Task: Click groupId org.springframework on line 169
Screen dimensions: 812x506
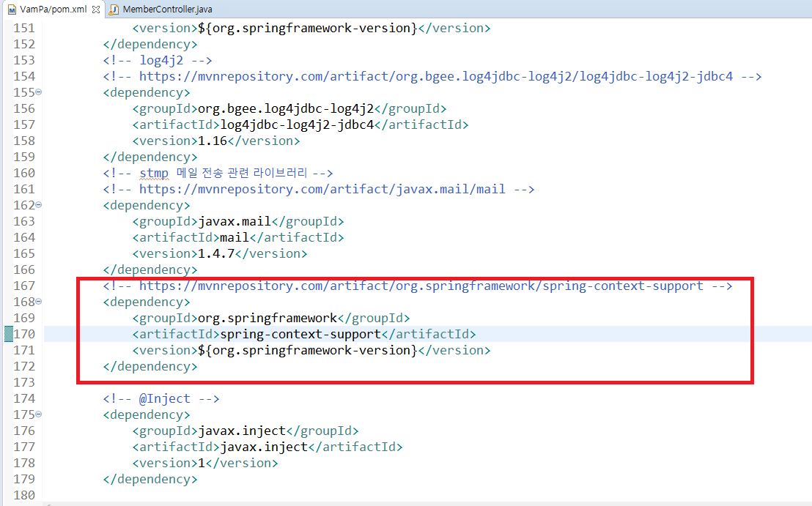Action: (267, 319)
